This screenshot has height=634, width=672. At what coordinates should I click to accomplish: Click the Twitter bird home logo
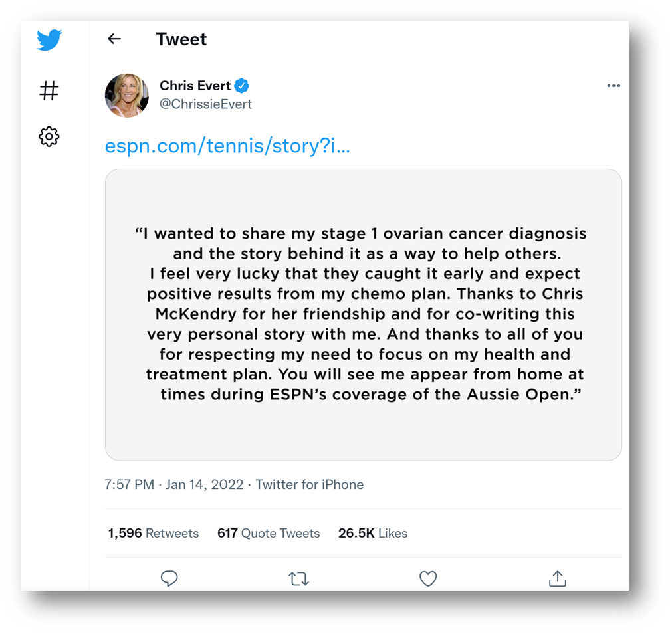[x=49, y=40]
